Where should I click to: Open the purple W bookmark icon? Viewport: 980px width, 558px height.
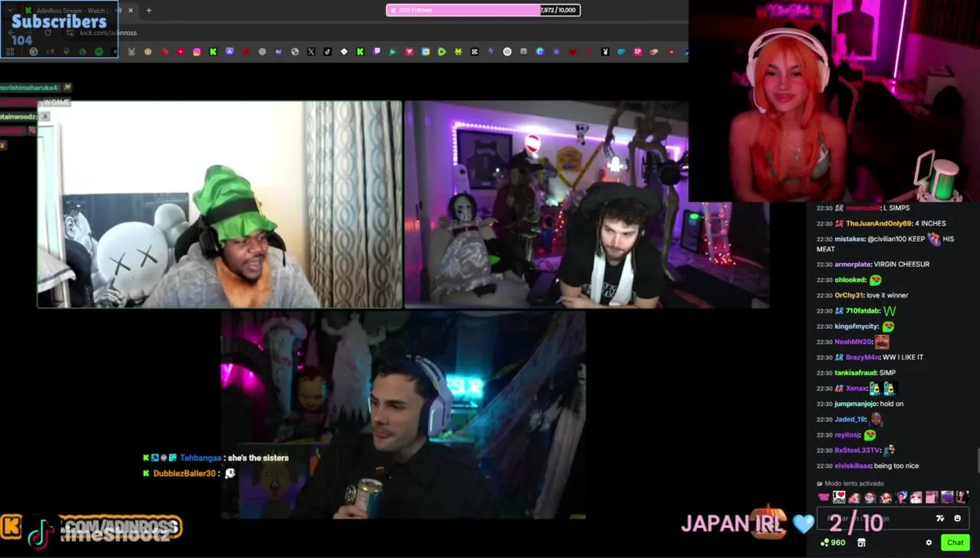coord(229,52)
